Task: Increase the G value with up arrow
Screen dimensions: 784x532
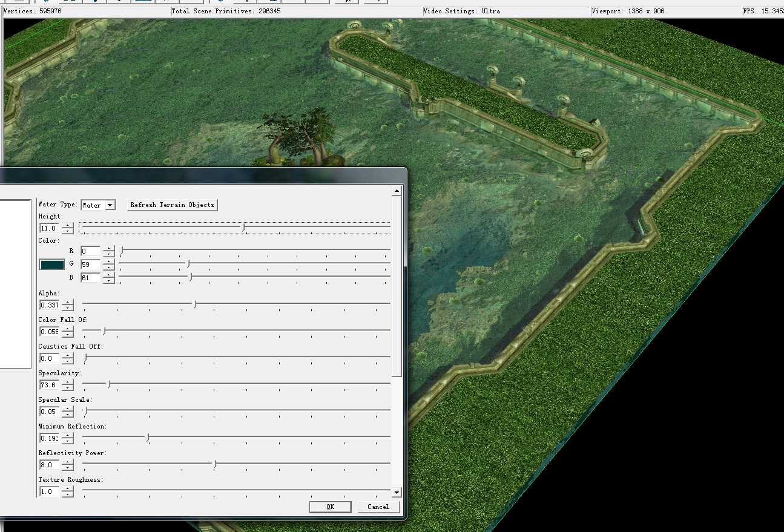Action: coord(108,262)
